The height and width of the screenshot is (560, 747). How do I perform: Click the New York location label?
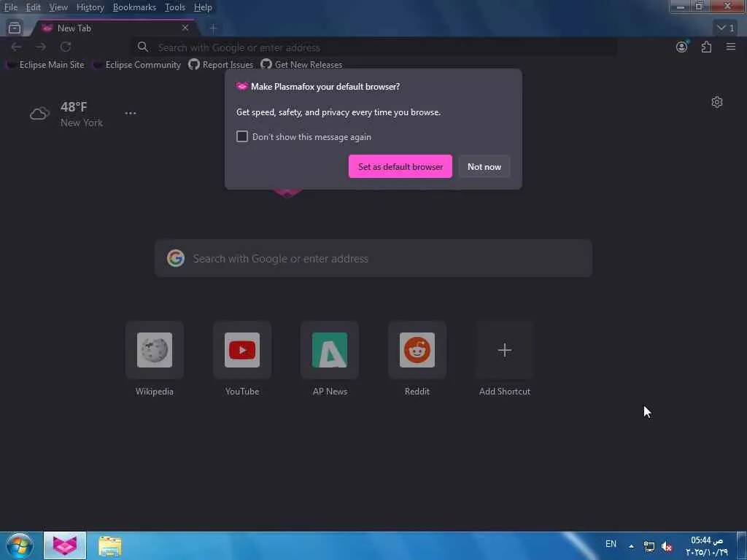coord(82,122)
